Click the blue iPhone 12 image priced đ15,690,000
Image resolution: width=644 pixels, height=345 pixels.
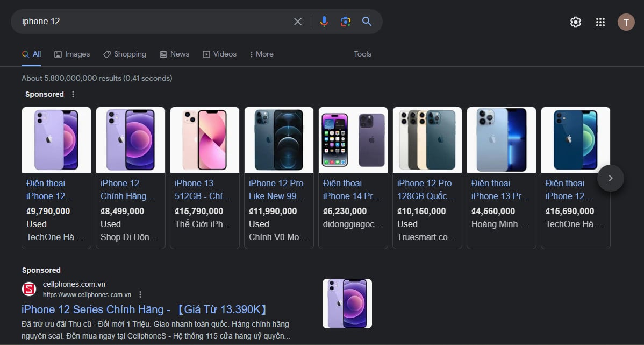coord(575,140)
